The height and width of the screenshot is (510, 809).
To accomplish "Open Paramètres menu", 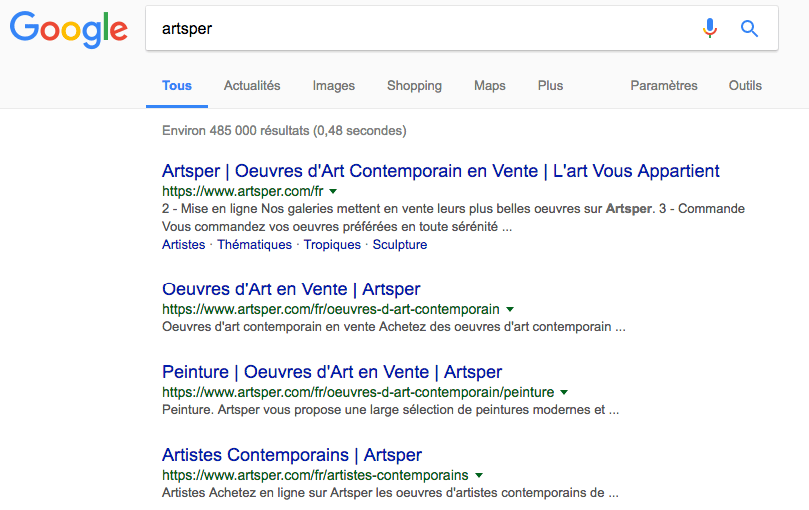I will click(x=664, y=86).
